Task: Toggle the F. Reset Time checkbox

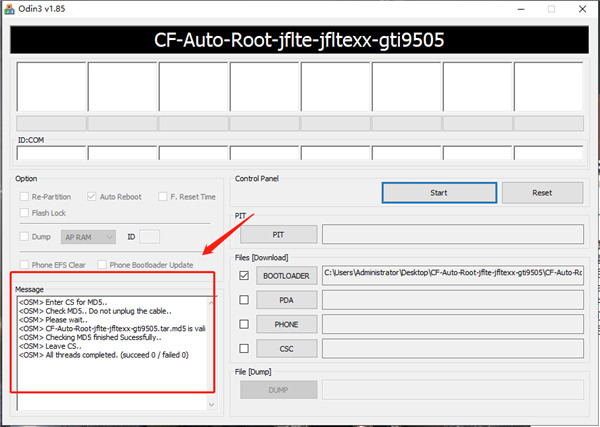Action: 163,197
